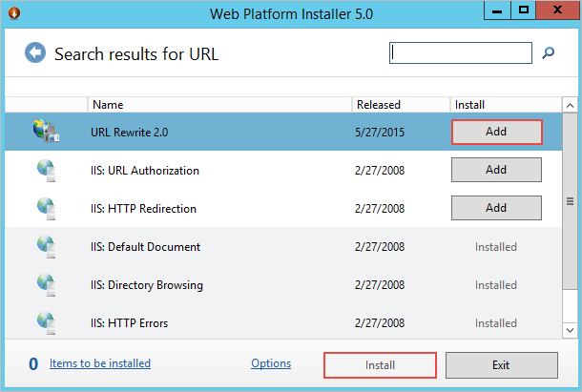Open the title bar application icon menu
Screen dimensions: 582x392
(x=12, y=12)
